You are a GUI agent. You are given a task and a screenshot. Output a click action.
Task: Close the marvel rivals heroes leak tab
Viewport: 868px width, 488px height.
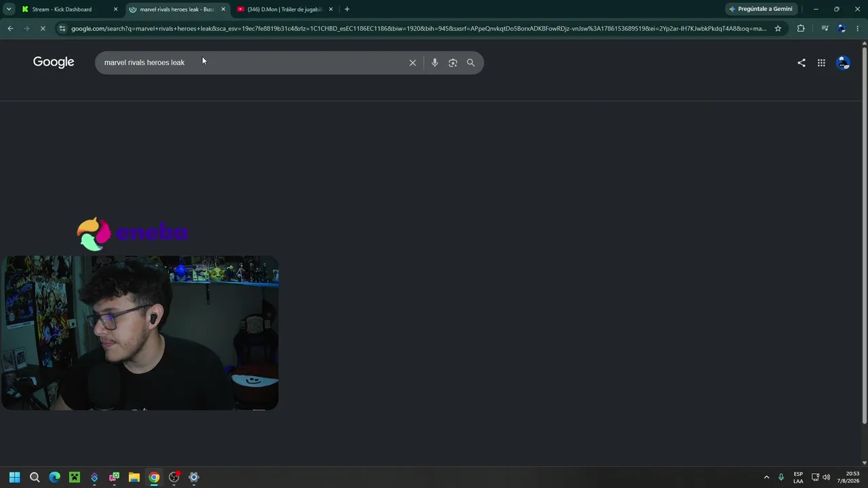pos(223,9)
